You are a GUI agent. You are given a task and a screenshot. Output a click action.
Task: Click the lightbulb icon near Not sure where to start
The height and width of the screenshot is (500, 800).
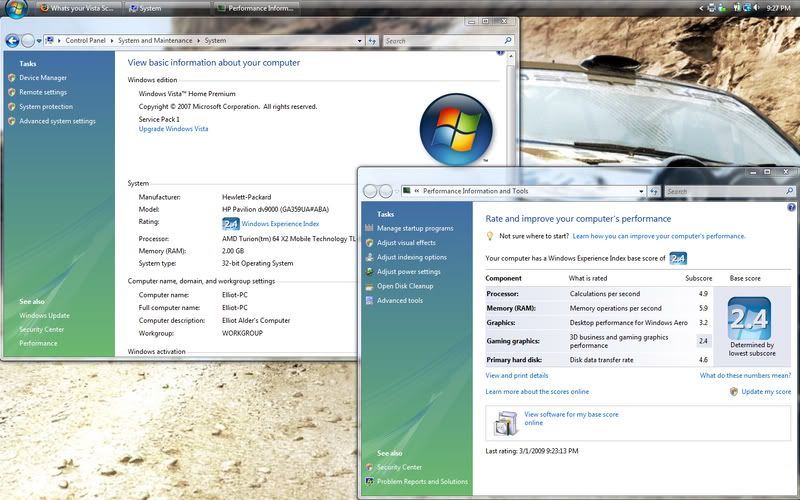[x=490, y=236]
